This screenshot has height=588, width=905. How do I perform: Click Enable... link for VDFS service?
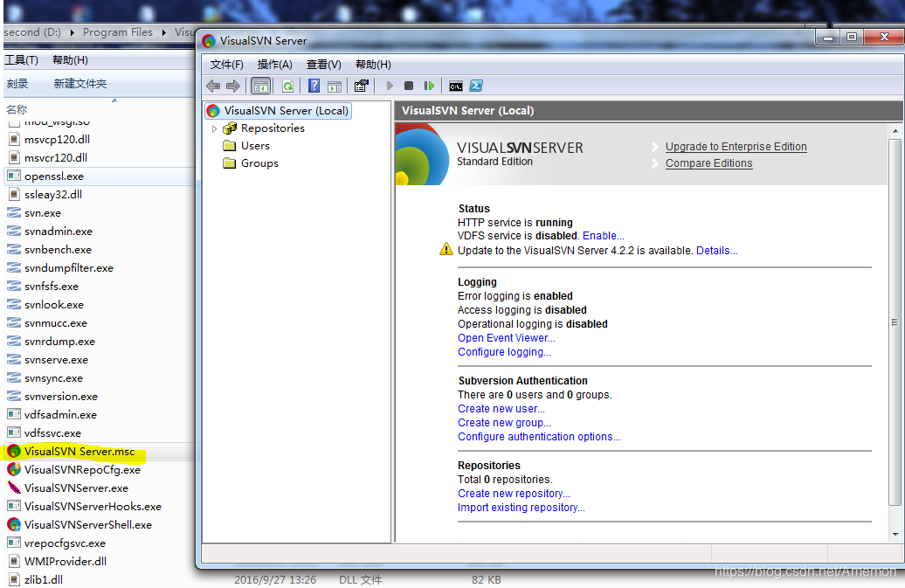tap(603, 236)
